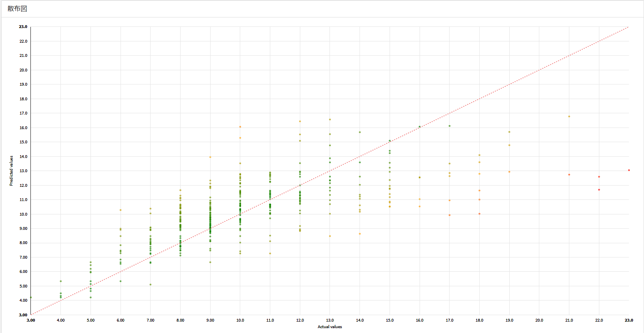The height and width of the screenshot is (333, 644).
Task: Select the x-axis tick label 10.0
Action: point(240,320)
